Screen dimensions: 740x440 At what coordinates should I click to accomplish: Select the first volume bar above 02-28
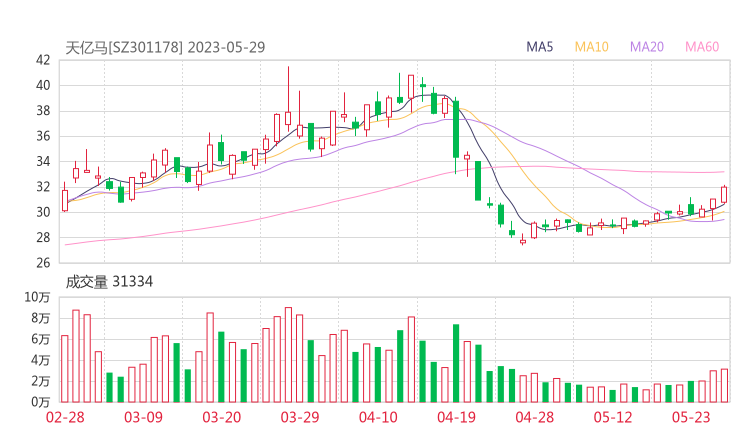pos(65,369)
